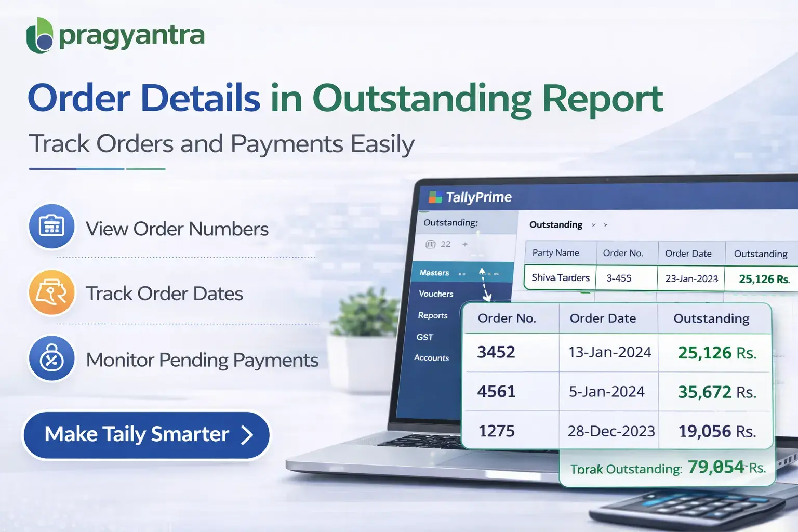
Task: Click the orange Track Order Dates icon
Action: pos(51,292)
